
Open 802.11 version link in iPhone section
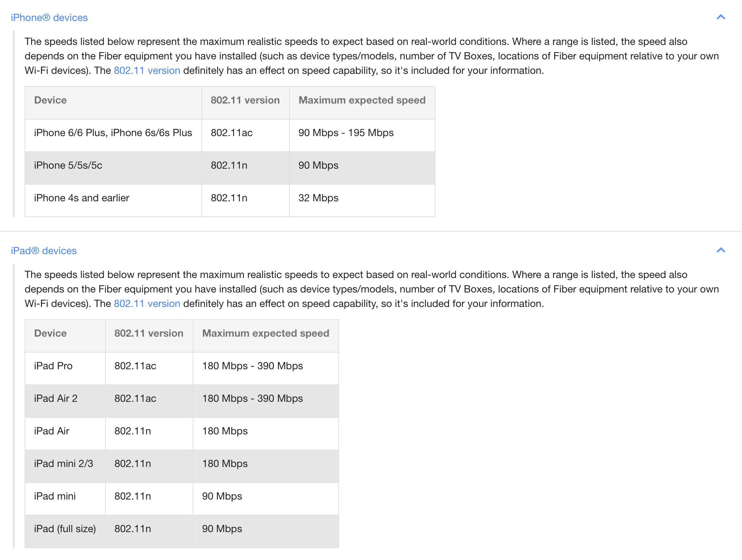pos(147,71)
